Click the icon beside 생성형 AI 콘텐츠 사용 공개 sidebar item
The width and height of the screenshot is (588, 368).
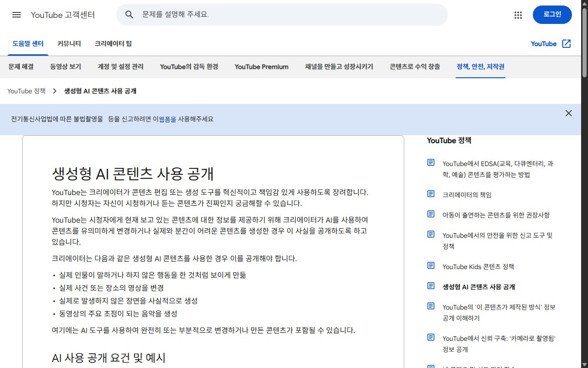[431, 286]
